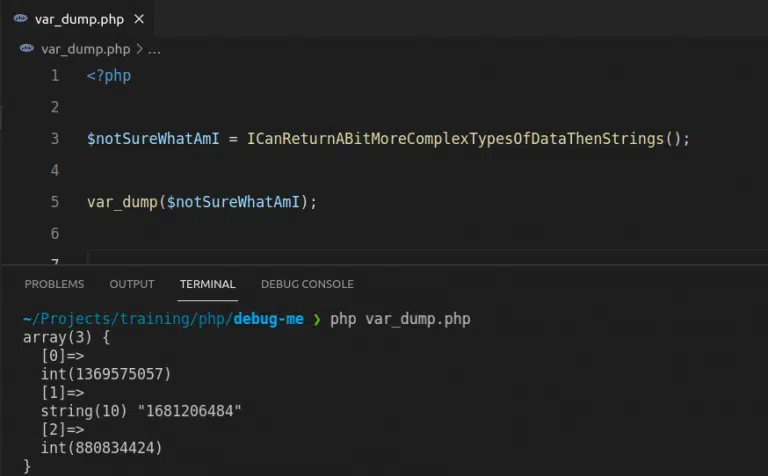This screenshot has height=476, width=768.
Task: Click the terminal prompt arrow symbol
Action: [x=317, y=320]
